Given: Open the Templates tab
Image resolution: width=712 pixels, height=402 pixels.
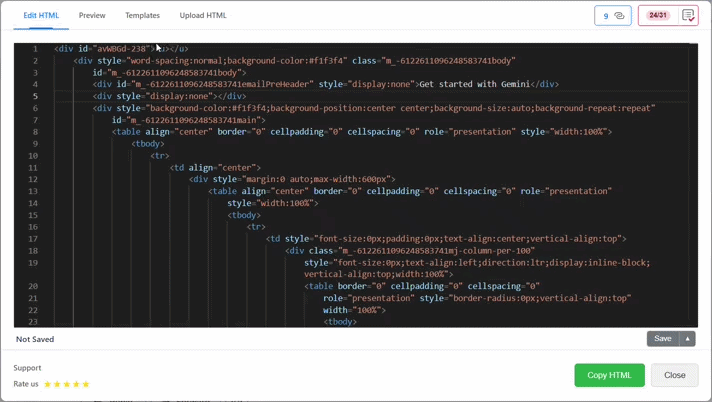Looking at the screenshot, I should 143,15.
